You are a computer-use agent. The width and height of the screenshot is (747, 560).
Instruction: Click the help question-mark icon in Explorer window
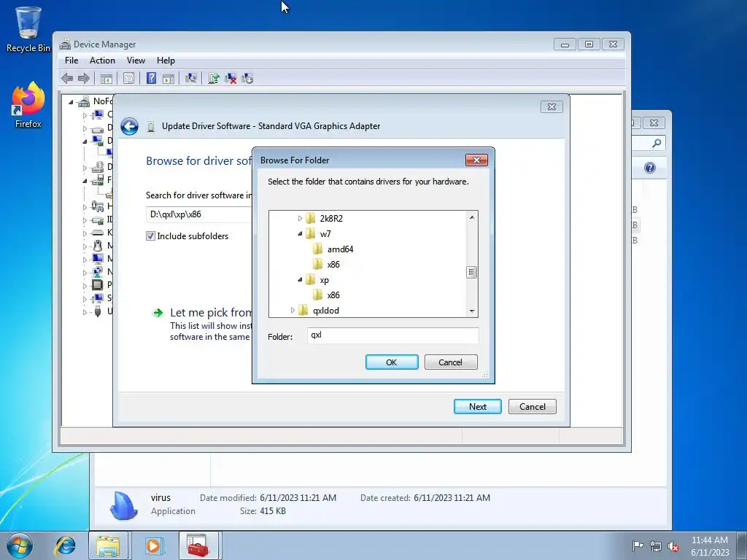(x=650, y=168)
